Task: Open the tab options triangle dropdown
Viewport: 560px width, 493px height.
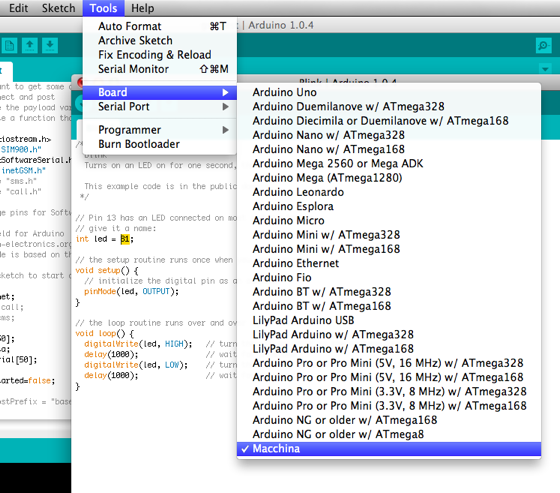Action: click(545, 69)
